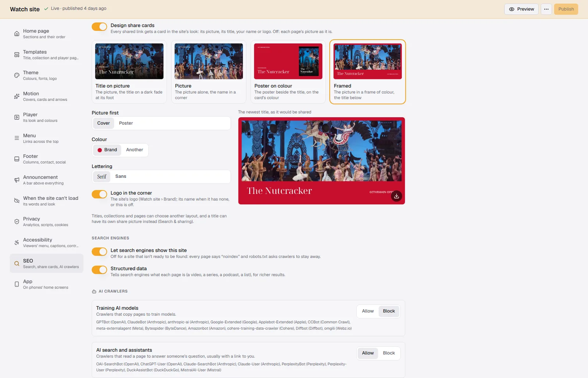
Task: Choose the Title on picture card layout
Action: 129,72
